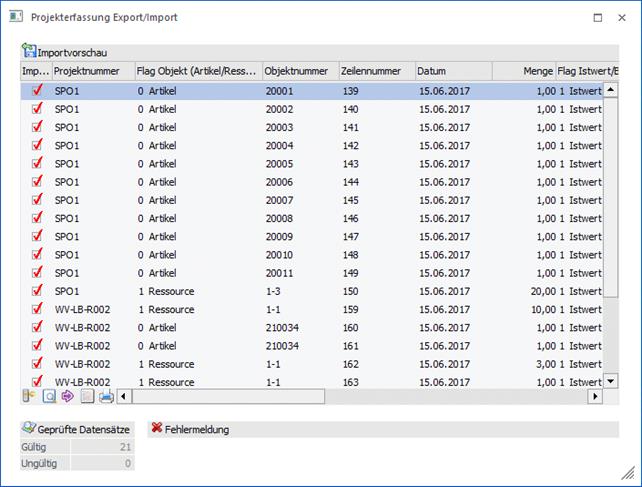642x487 pixels.
Task: Click the first grid toolbar icon at bottom left
Action: (x=28, y=397)
